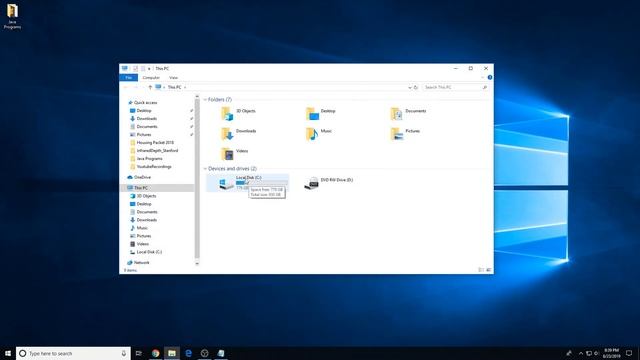Select Quick access in navigation pane
This screenshot has height=360, width=640.
[145, 103]
